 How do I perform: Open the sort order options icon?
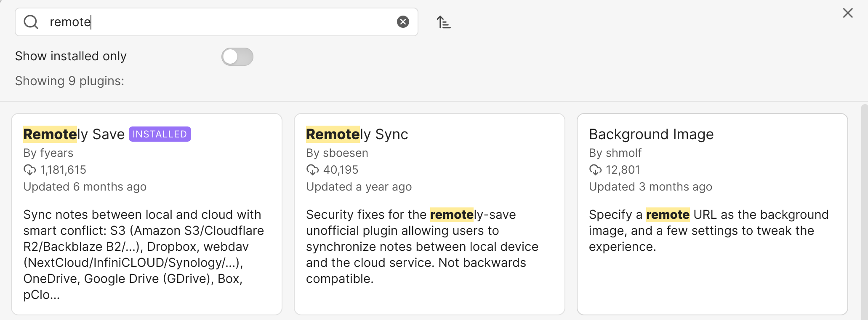click(x=443, y=22)
